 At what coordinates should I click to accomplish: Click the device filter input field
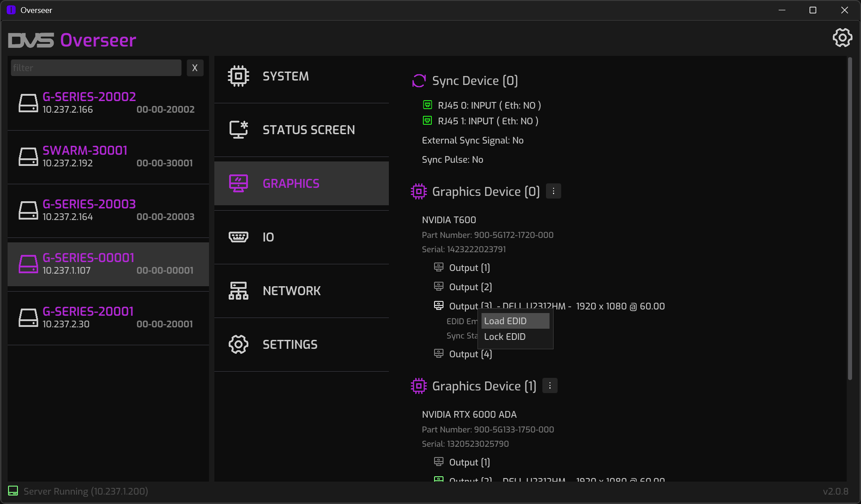(x=96, y=68)
